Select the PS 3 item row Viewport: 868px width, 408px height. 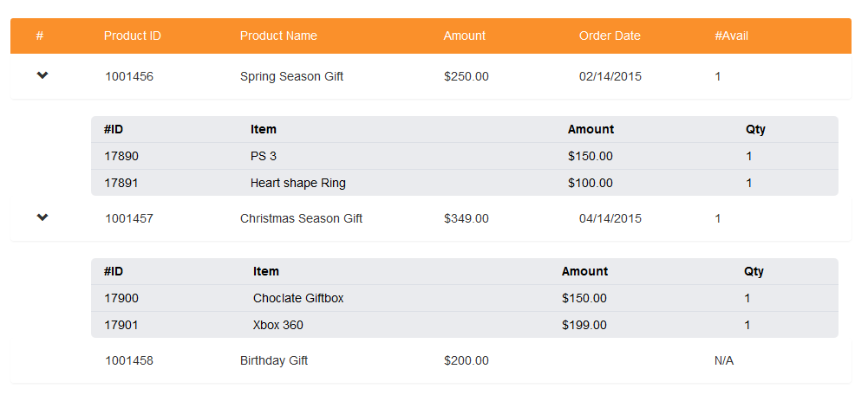coord(264,156)
